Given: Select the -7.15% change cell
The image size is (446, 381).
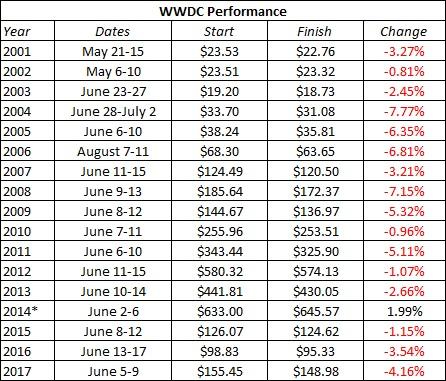Looking at the screenshot, I should (x=404, y=191).
